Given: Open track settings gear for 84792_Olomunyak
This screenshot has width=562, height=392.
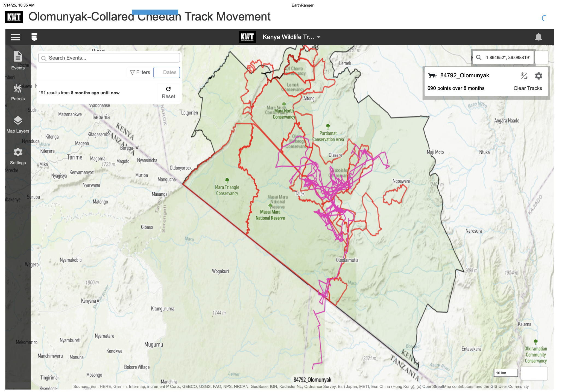Looking at the screenshot, I should [538, 76].
